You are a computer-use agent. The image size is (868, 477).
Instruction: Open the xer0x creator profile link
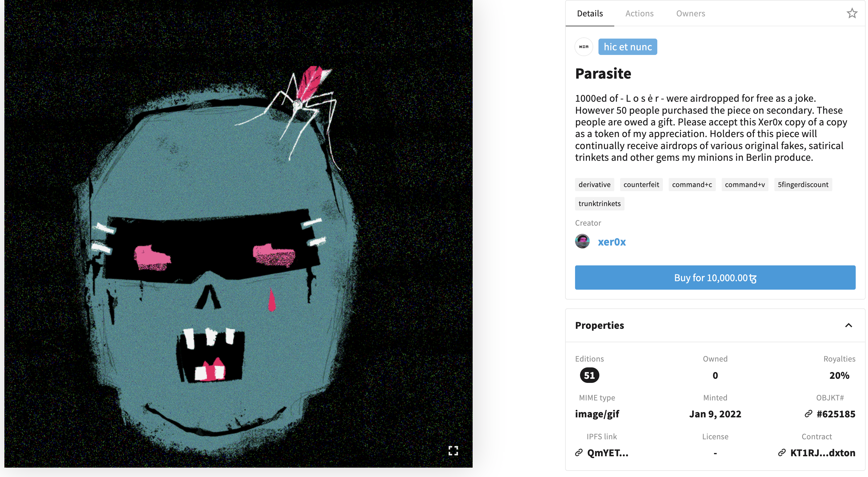(612, 242)
